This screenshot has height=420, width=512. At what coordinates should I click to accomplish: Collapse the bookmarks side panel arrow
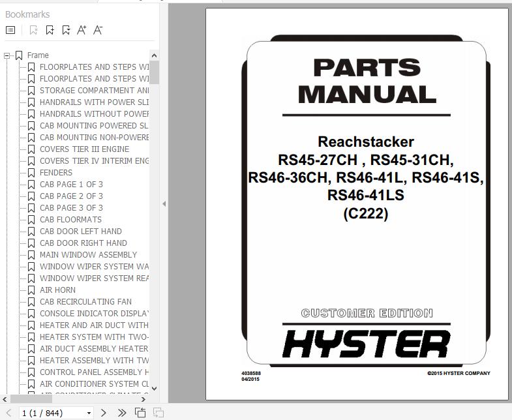[164, 203]
